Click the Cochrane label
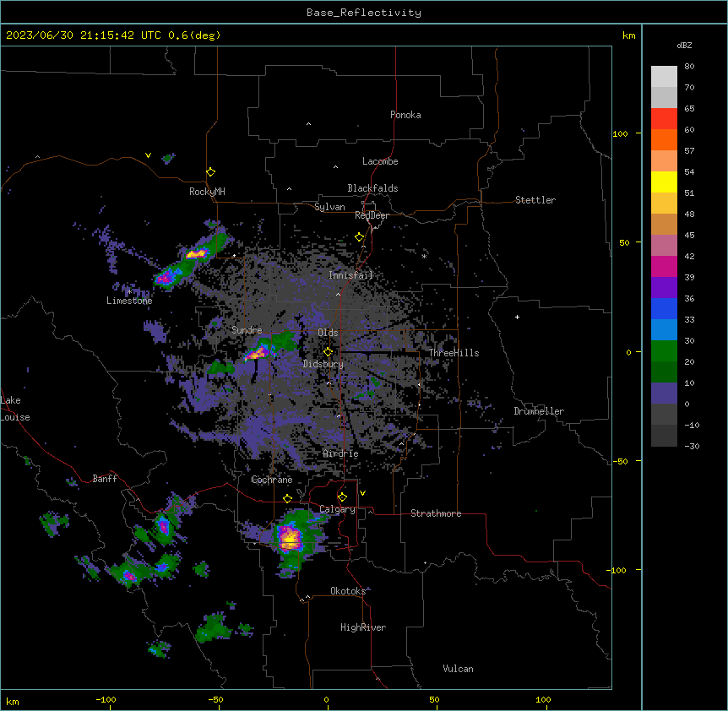The width and height of the screenshot is (728, 711). coord(272,480)
